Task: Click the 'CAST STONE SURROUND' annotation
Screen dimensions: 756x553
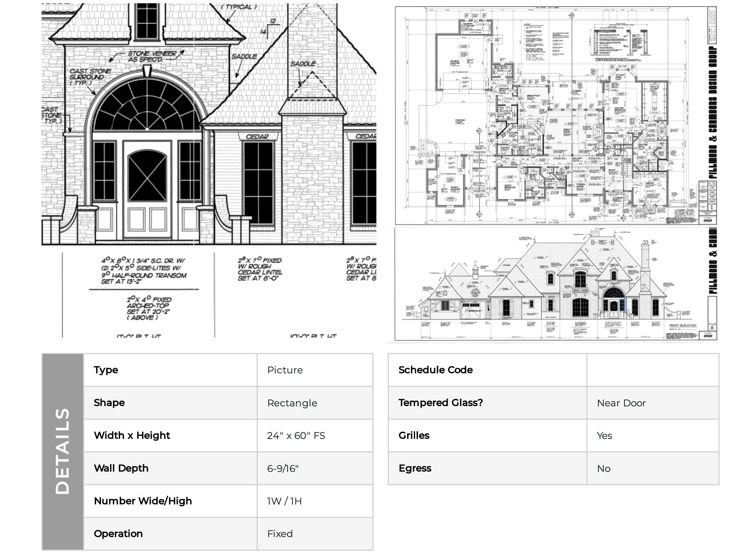Action: pyautogui.click(x=90, y=77)
